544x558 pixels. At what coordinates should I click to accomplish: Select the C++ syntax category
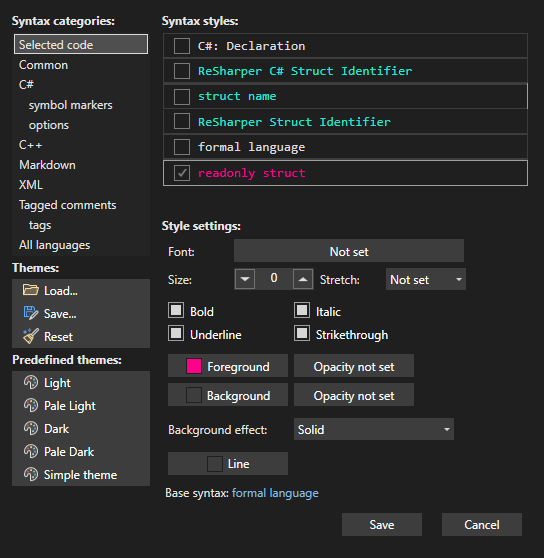(x=81, y=145)
